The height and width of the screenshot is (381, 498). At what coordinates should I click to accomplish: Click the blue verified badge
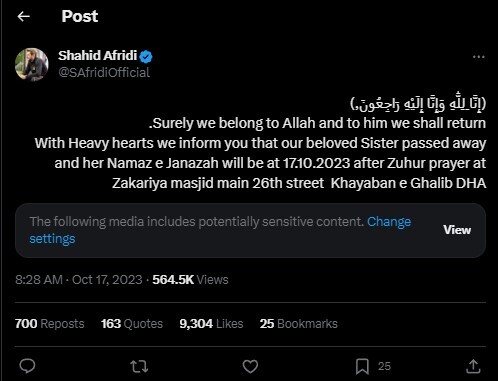[x=146, y=56]
